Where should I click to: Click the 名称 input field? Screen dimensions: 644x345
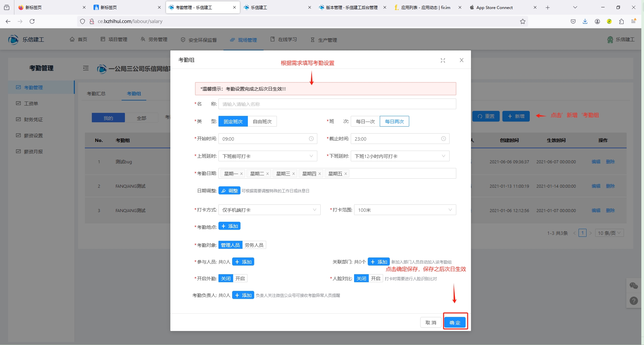pos(337,104)
